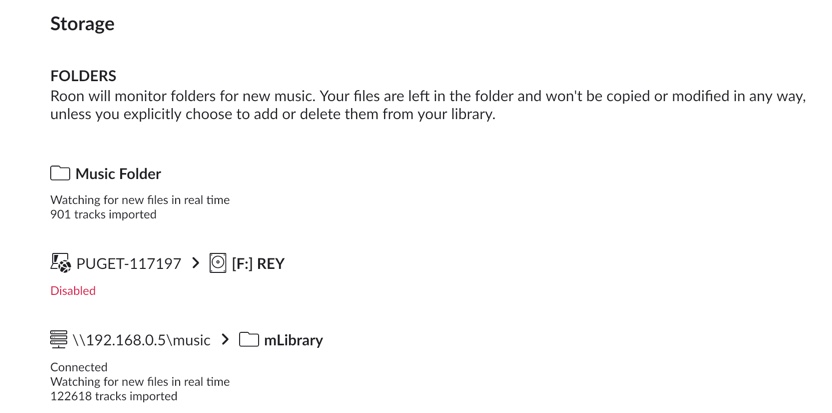Viewport: 832px width, 413px height.
Task: Click the Storage heading
Action: pyautogui.click(x=82, y=24)
